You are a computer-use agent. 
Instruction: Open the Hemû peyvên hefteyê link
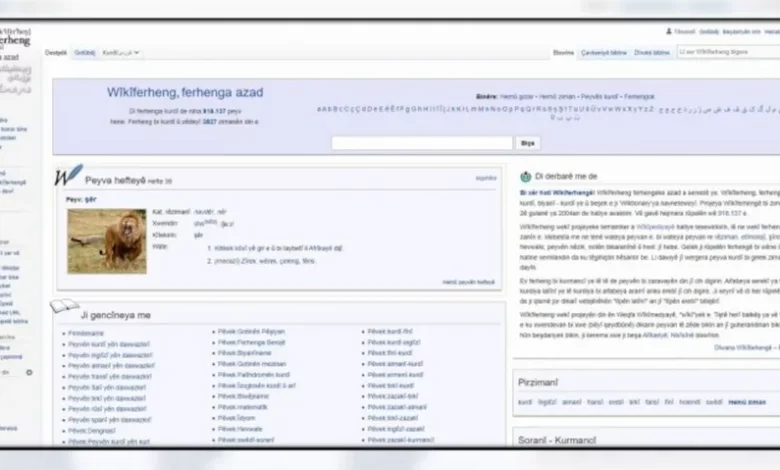(468, 282)
